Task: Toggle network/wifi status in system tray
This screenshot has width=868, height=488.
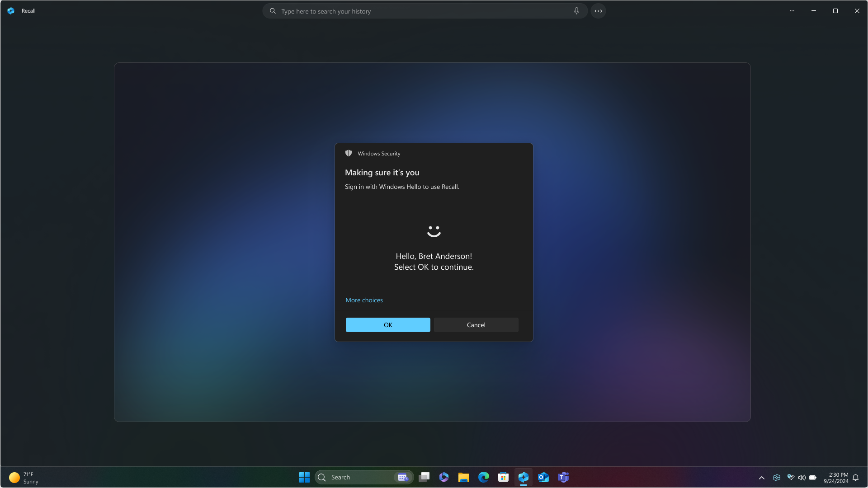Action: click(791, 477)
